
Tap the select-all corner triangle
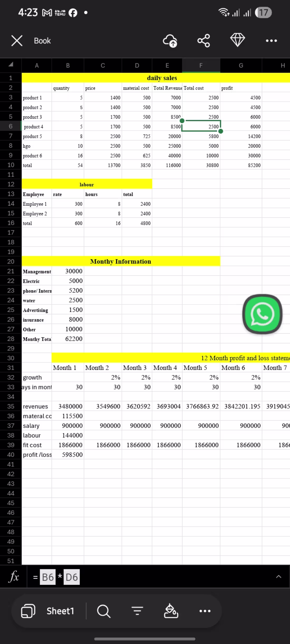pos(11,65)
